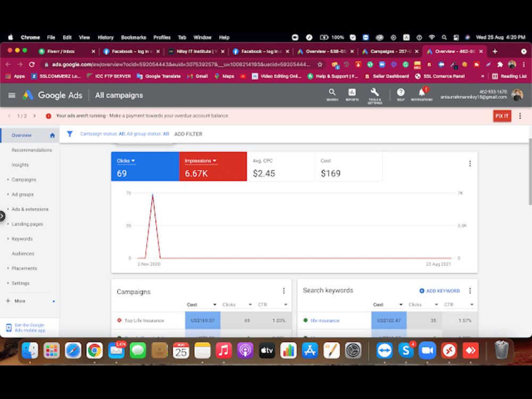Viewport: 532px width, 399px height.
Task: Click the FIX IT button
Action: (x=502, y=116)
